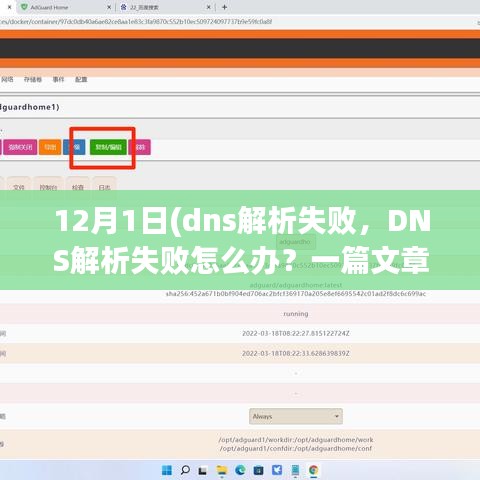Image resolution: width=480 pixels, height=480 pixels.
Task: Open the Windows Start menu
Action: tap(167, 470)
